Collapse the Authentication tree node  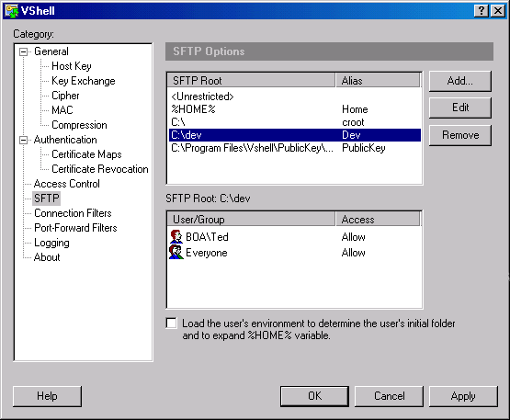coord(23,140)
